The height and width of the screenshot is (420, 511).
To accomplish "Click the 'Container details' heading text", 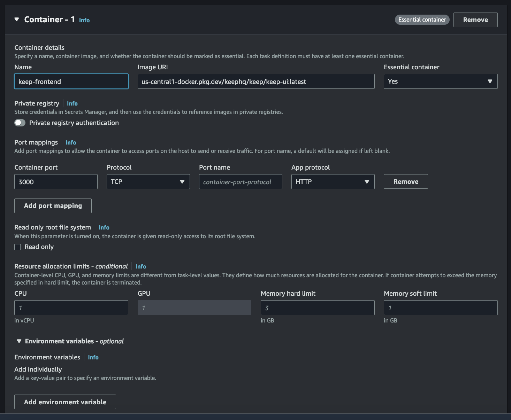I will 39,47.
